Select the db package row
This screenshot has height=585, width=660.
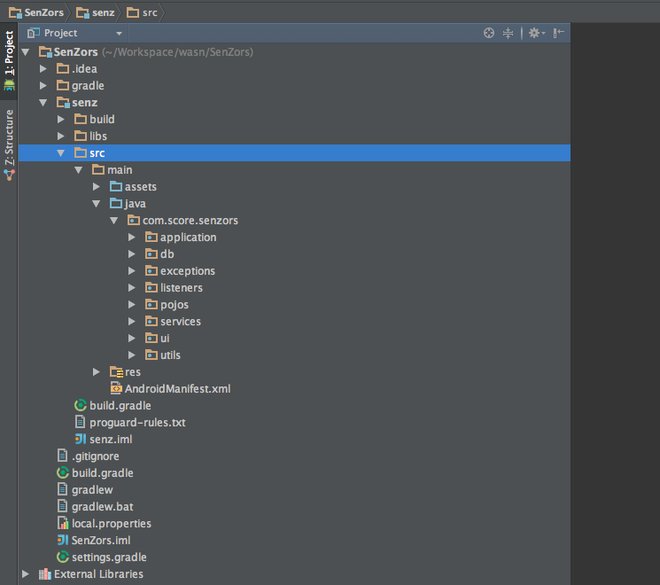(x=295, y=254)
